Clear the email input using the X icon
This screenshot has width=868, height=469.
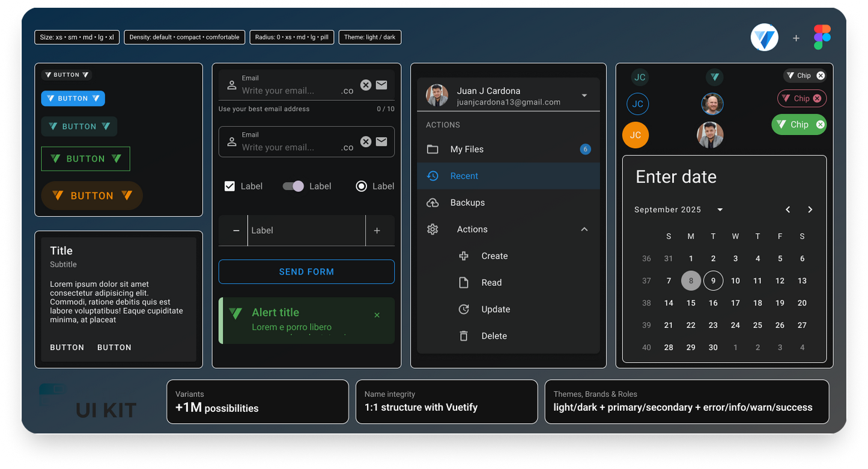pos(366,85)
